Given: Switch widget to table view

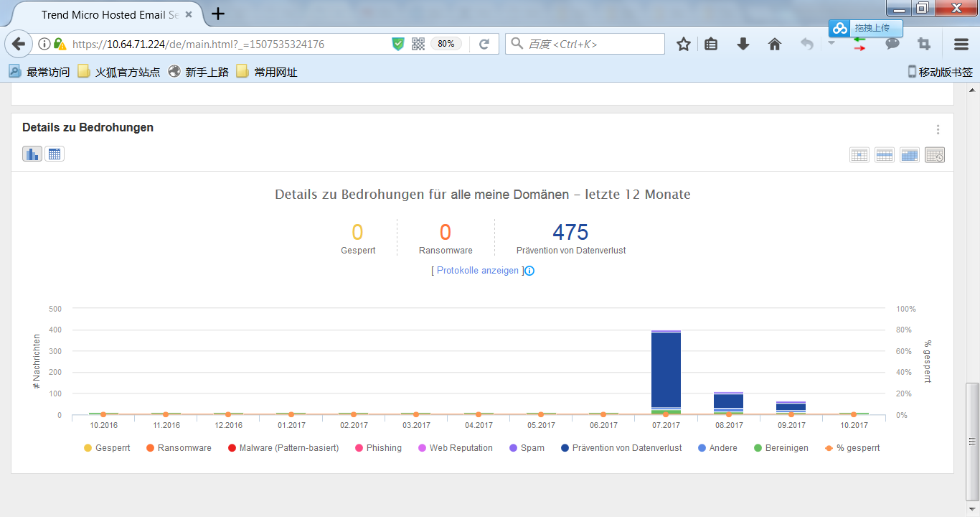Looking at the screenshot, I should pos(55,154).
